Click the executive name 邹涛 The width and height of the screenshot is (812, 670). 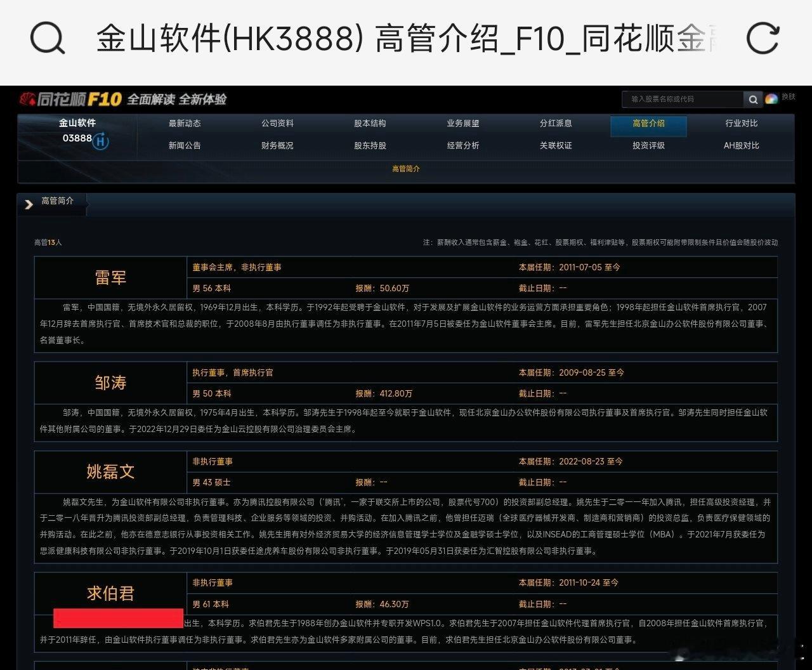(110, 383)
